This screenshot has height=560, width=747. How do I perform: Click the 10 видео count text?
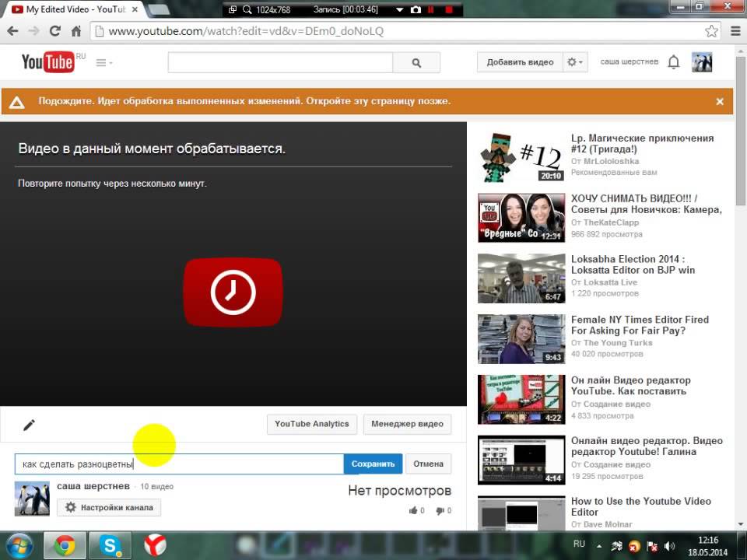point(156,487)
